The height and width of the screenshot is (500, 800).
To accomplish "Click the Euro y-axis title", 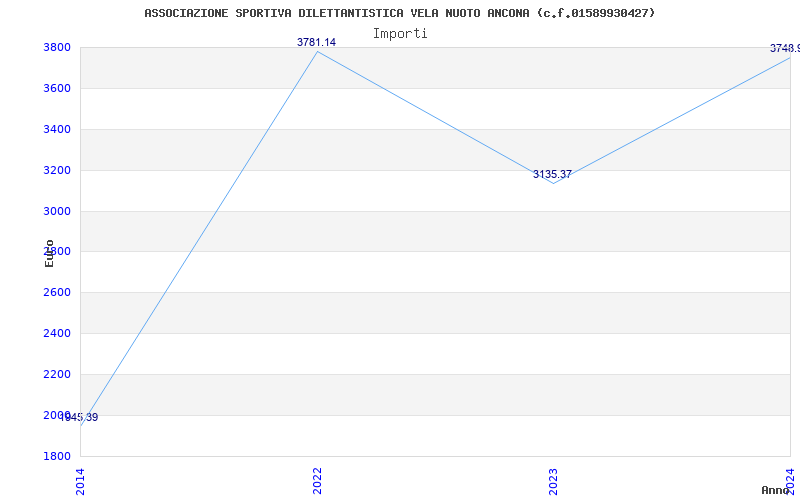I will click(49, 254).
